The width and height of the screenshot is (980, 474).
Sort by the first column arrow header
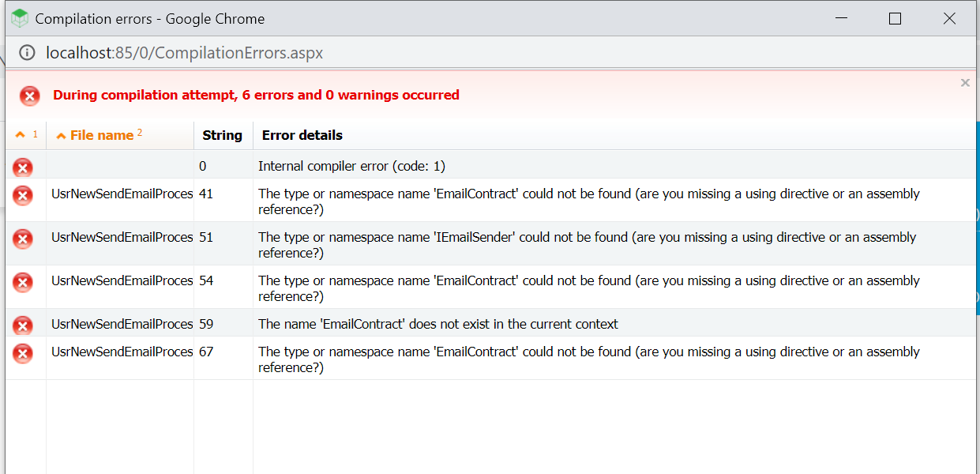pyautogui.click(x=26, y=135)
